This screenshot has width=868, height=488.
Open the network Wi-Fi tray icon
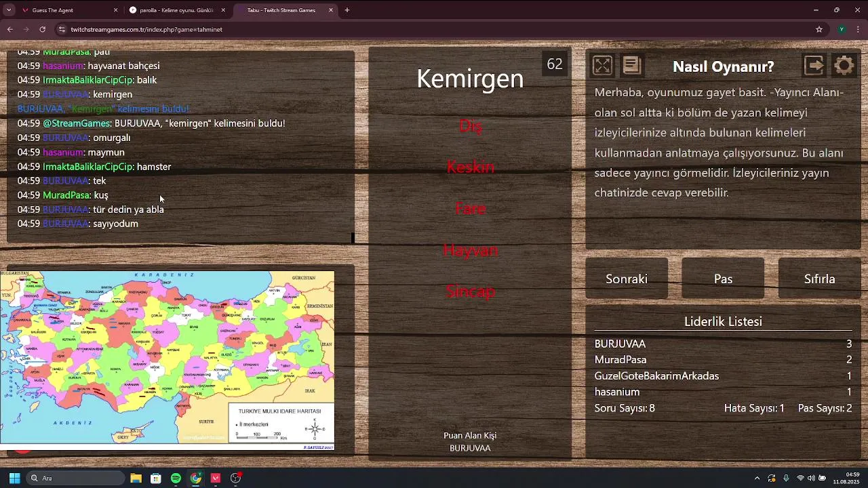tap(800, 478)
